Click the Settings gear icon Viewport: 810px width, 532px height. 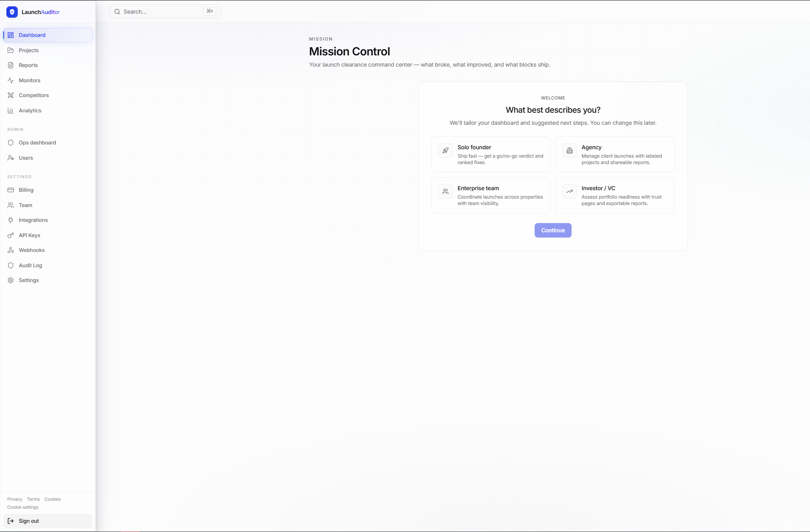coord(11,280)
